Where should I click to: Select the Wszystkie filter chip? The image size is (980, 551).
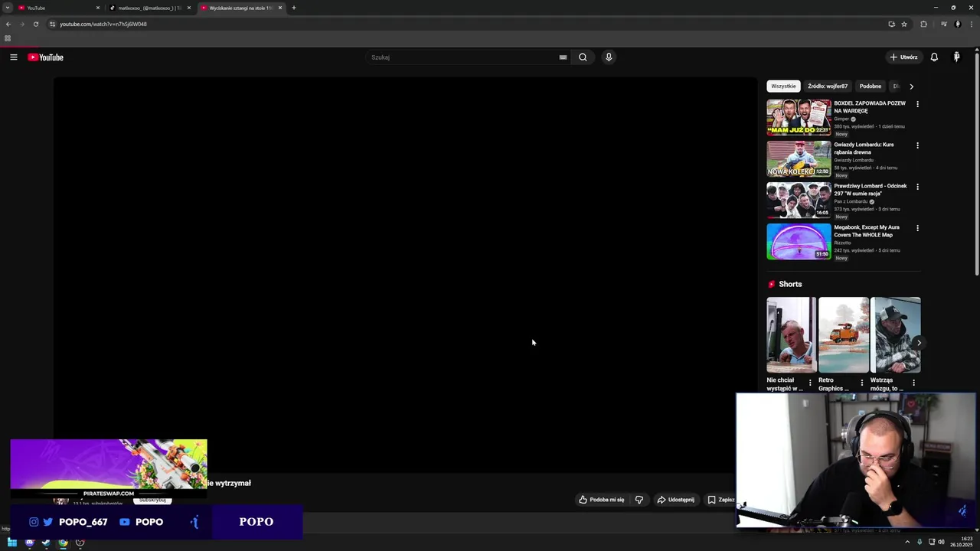783,86
